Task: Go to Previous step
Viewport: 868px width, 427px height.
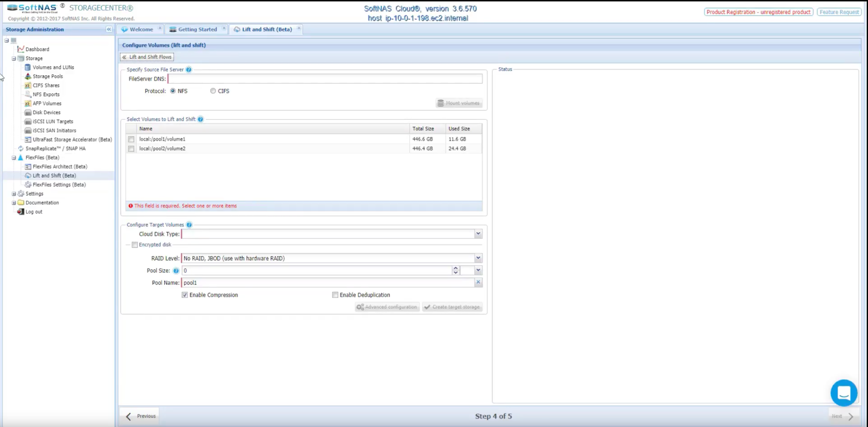Action: (x=141, y=416)
